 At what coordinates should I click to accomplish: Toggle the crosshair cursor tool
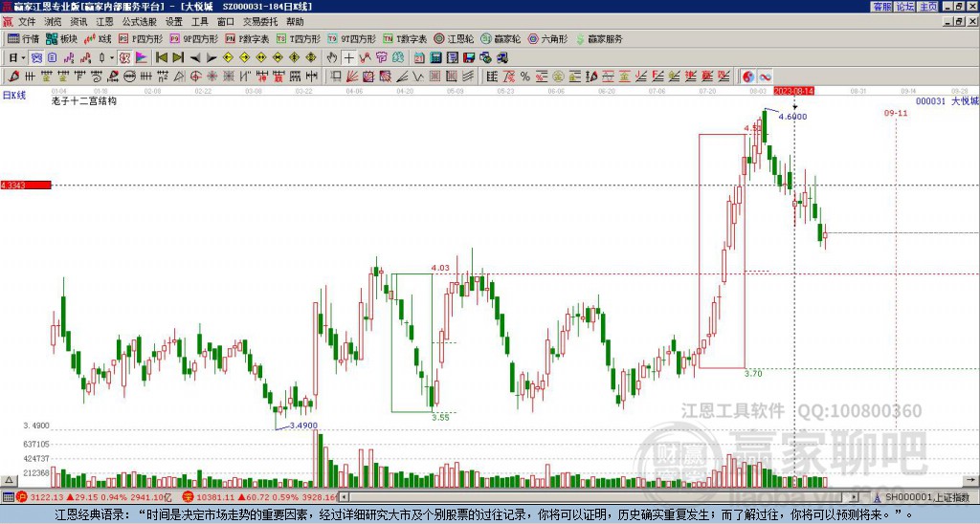click(x=348, y=58)
